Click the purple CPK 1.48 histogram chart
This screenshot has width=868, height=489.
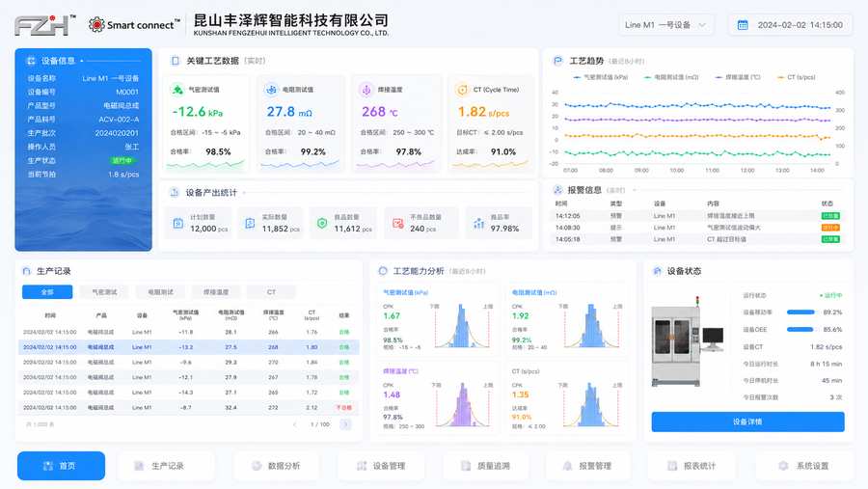[463, 404]
